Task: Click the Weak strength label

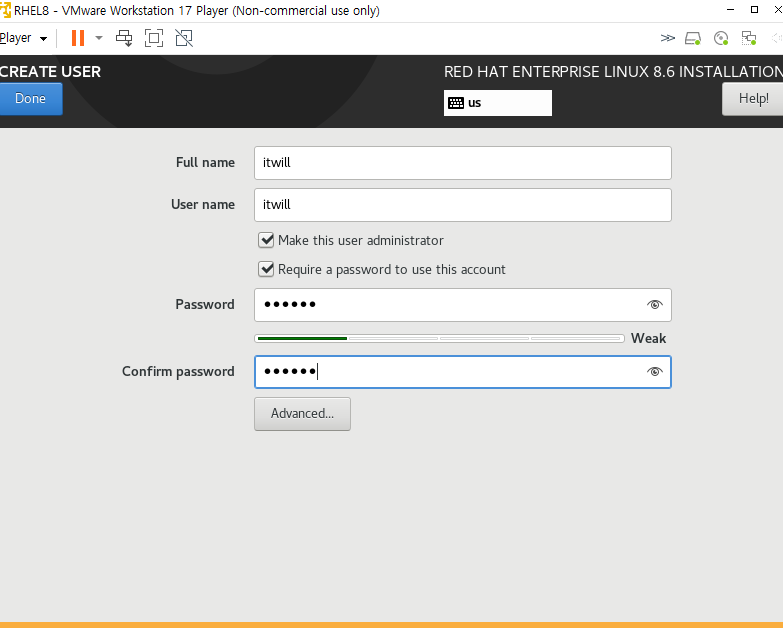Action: [648, 338]
